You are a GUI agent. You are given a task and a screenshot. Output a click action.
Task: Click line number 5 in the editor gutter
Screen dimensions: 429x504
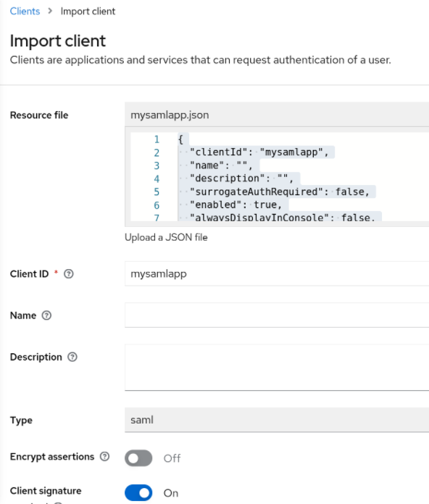click(x=157, y=192)
